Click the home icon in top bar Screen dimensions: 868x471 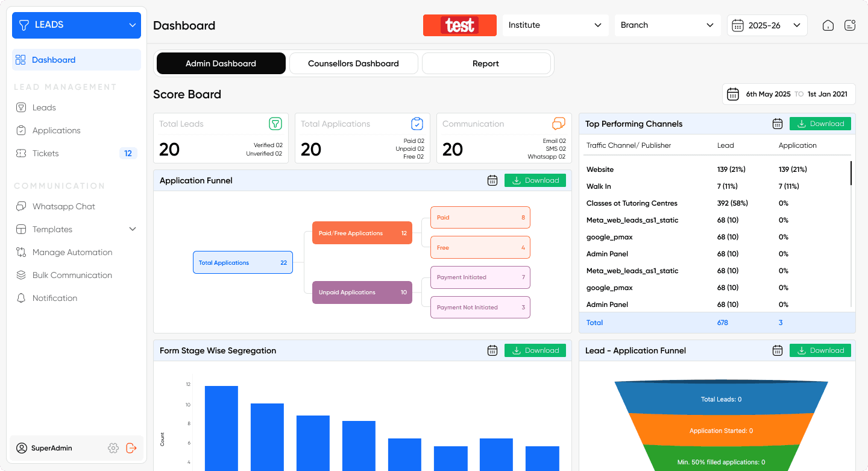[x=828, y=25]
